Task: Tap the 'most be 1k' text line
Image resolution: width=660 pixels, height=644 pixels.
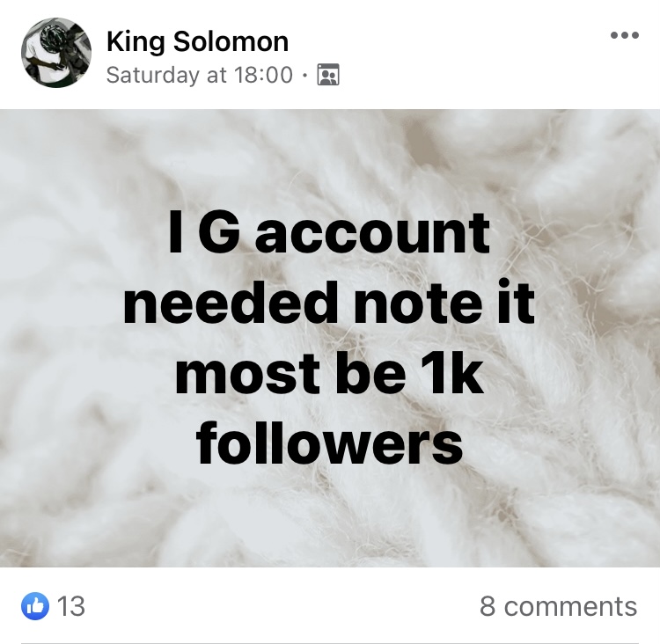Action: 329,374
